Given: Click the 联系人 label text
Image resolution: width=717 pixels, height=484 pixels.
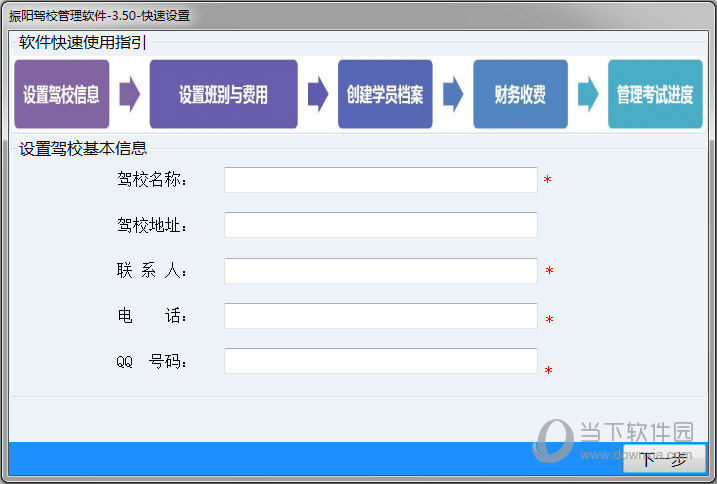Looking at the screenshot, I should (152, 270).
